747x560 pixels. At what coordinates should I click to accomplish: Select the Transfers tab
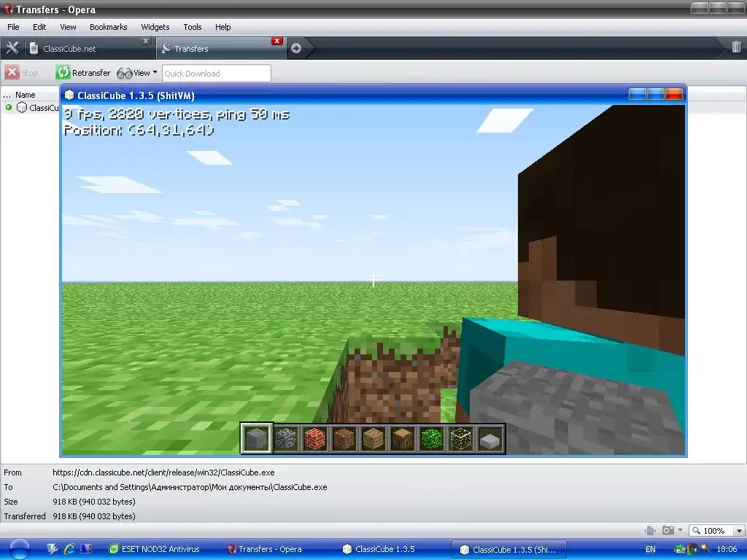222,48
